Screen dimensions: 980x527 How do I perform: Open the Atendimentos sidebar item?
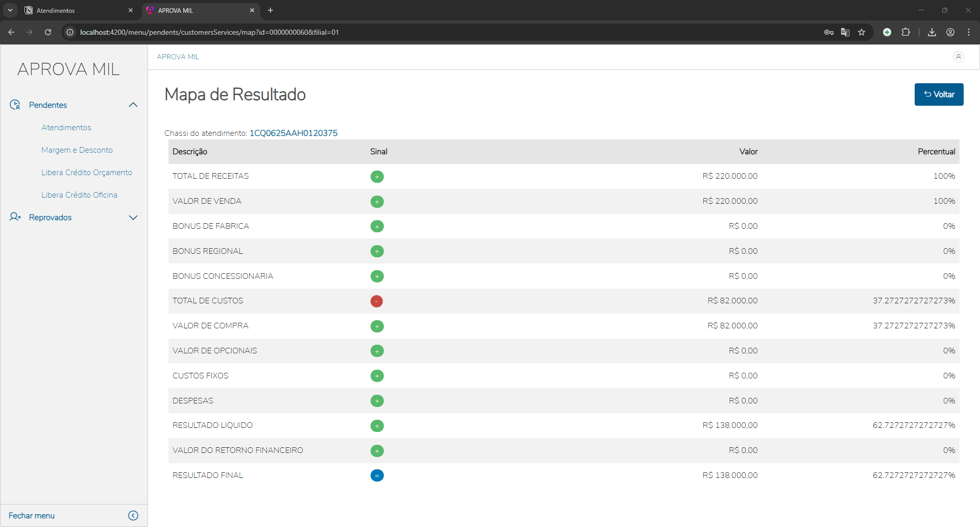(66, 128)
